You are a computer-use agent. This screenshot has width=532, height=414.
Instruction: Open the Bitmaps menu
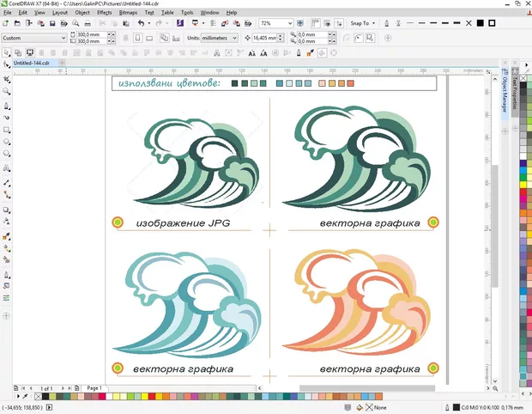click(128, 13)
